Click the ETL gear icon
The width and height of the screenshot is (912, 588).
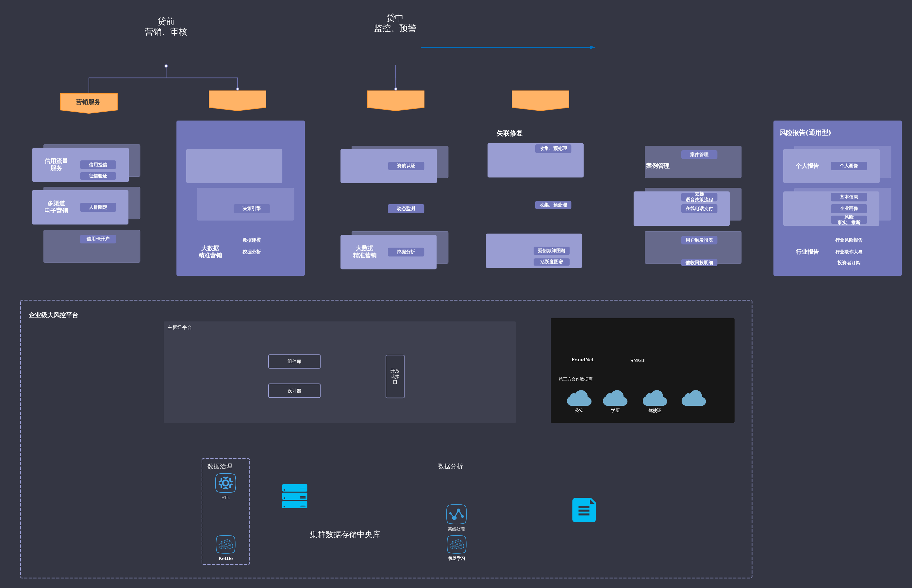pyautogui.click(x=225, y=483)
